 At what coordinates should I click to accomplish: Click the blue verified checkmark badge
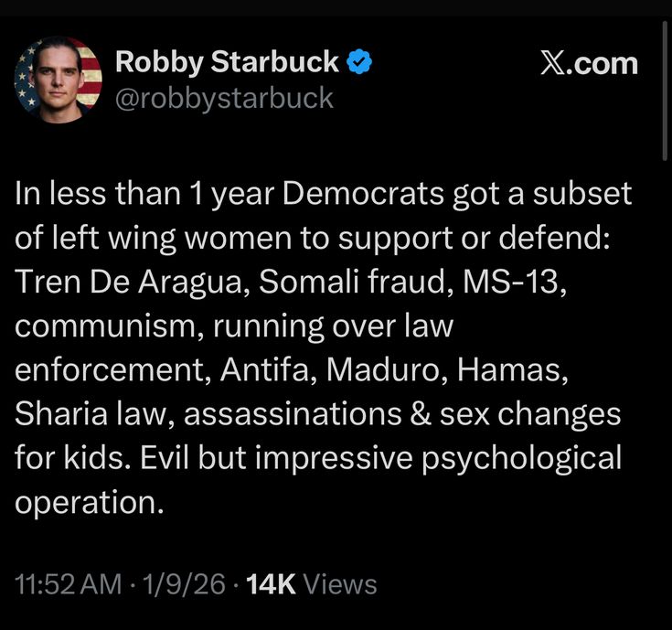tap(361, 62)
